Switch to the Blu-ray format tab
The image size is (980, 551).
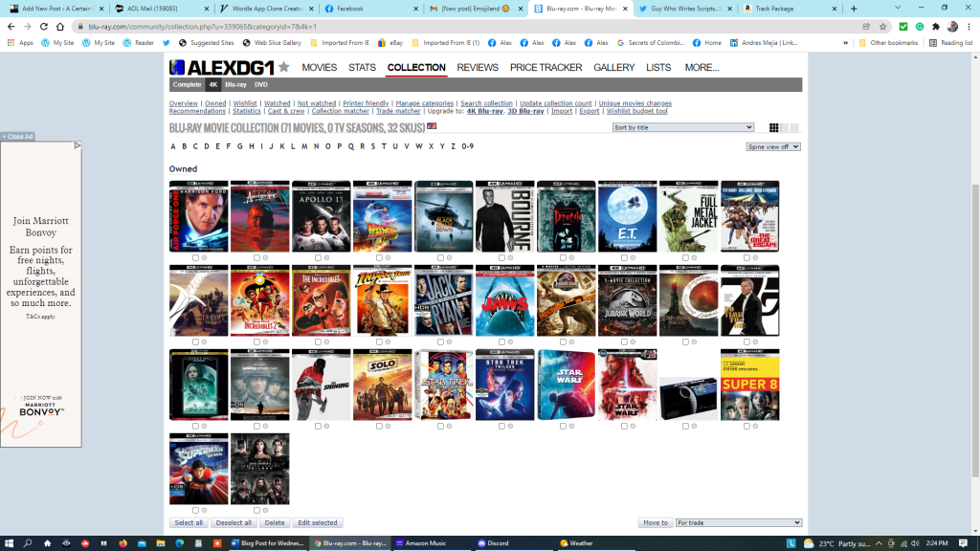tap(235, 85)
